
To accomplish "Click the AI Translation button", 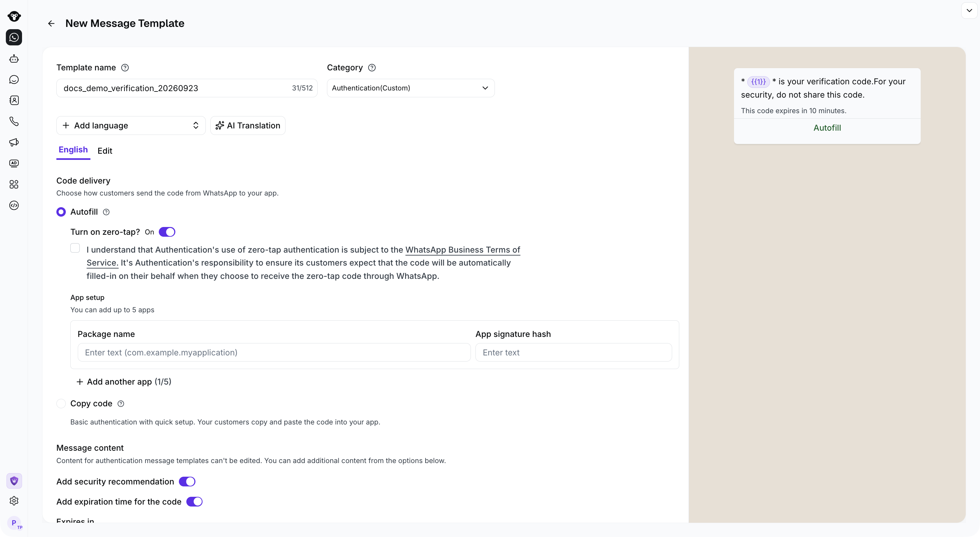I will pos(248,125).
